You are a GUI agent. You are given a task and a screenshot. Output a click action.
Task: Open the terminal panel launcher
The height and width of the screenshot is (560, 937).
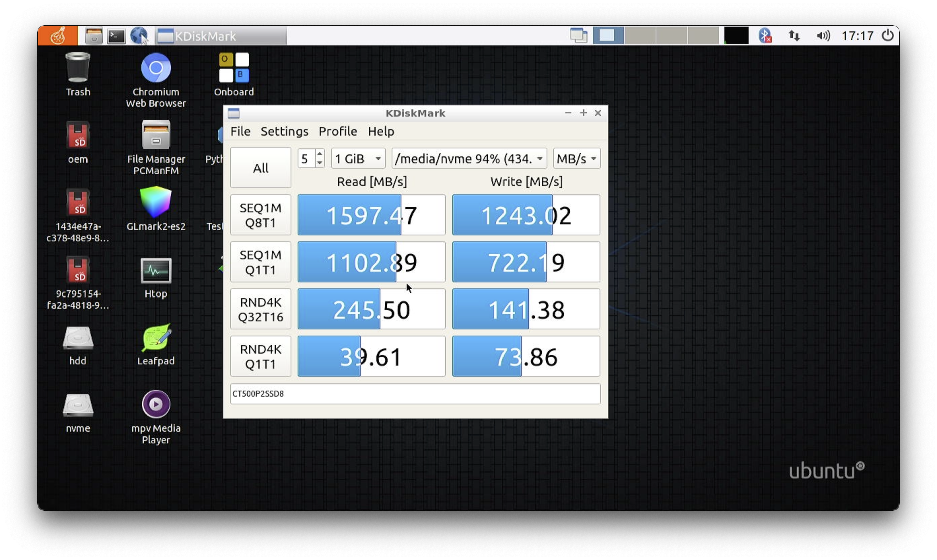116,36
